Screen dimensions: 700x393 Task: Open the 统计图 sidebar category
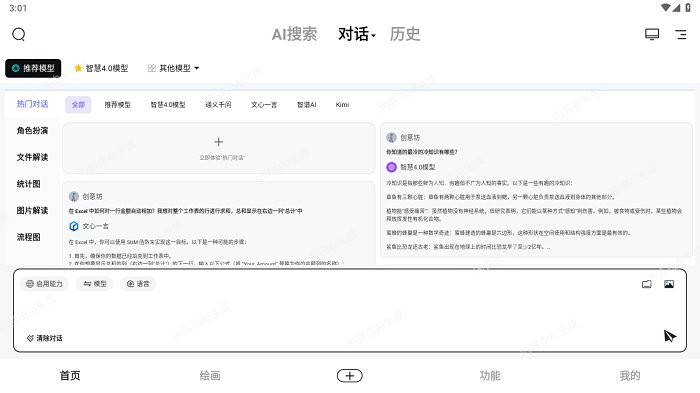click(x=29, y=184)
